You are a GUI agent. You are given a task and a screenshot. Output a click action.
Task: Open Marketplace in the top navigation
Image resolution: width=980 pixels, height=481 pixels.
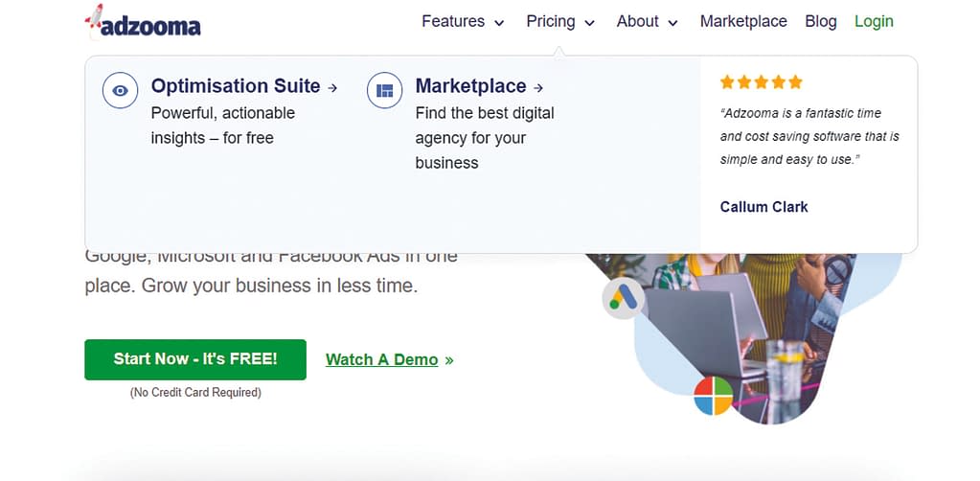click(x=743, y=21)
